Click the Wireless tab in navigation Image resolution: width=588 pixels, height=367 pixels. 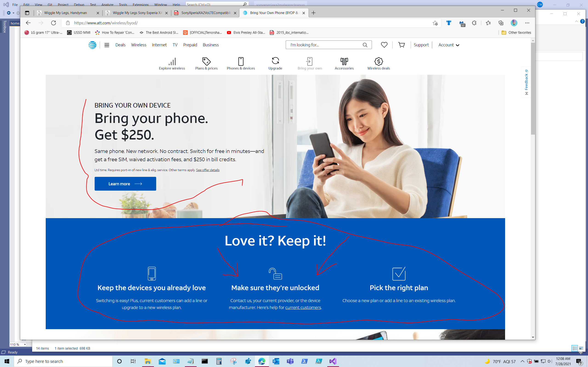click(139, 45)
